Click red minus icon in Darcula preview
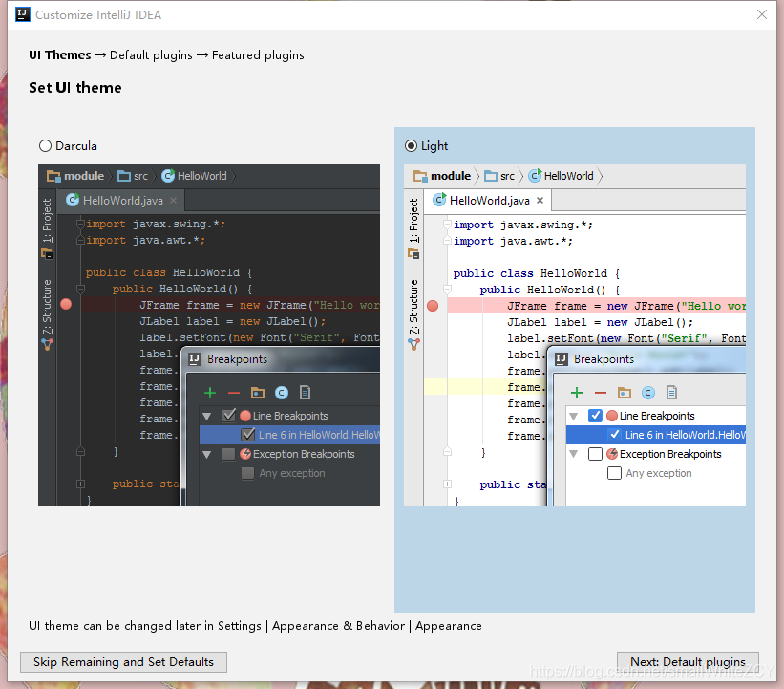This screenshot has height=689, width=784. click(234, 393)
